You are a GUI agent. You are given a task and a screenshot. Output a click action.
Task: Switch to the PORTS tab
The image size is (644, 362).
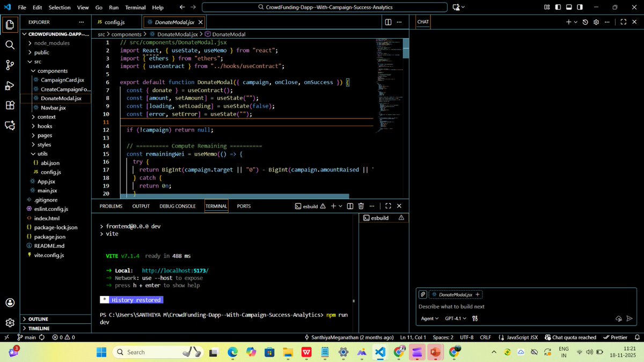(244, 206)
